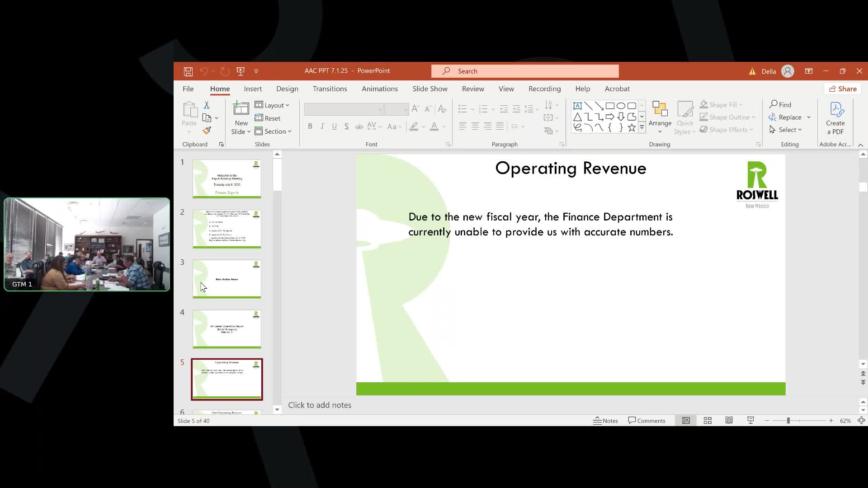The width and height of the screenshot is (868, 488).
Task: Switch to the Slide Show tab
Action: (x=429, y=89)
